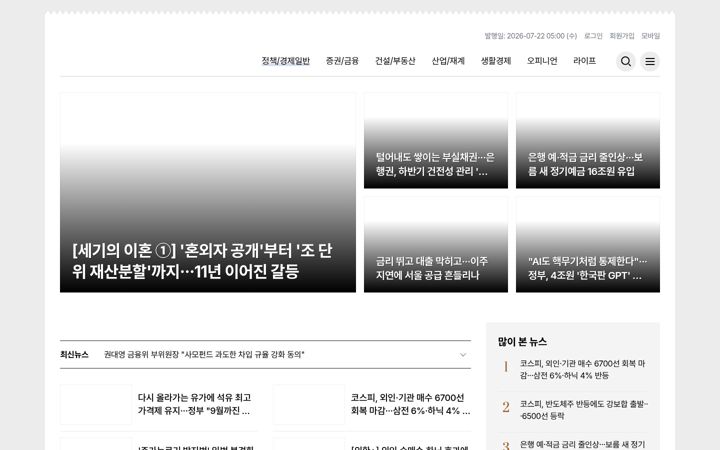Open 금리 뛰고 대출 막히고 article card

coord(436,245)
